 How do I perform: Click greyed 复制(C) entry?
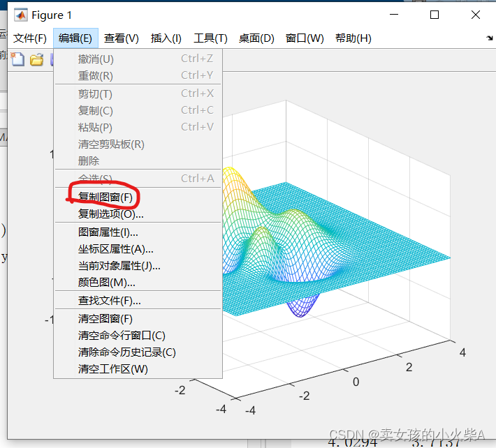click(x=138, y=110)
